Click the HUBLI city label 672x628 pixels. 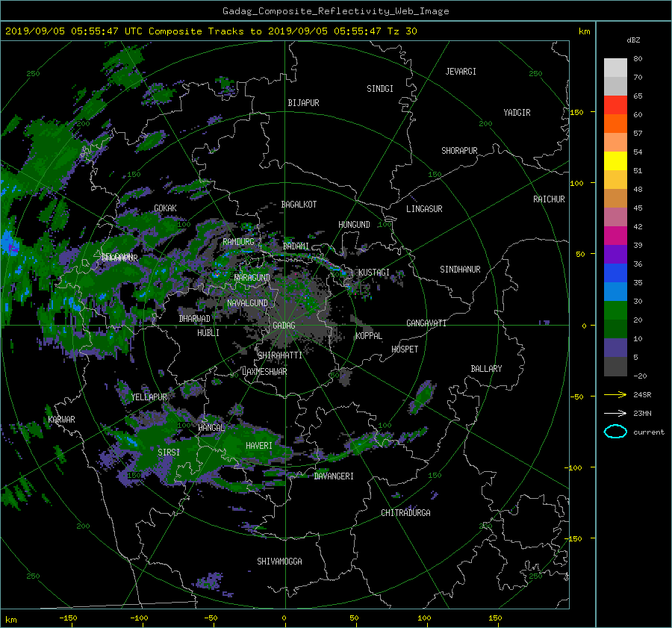[x=208, y=333]
